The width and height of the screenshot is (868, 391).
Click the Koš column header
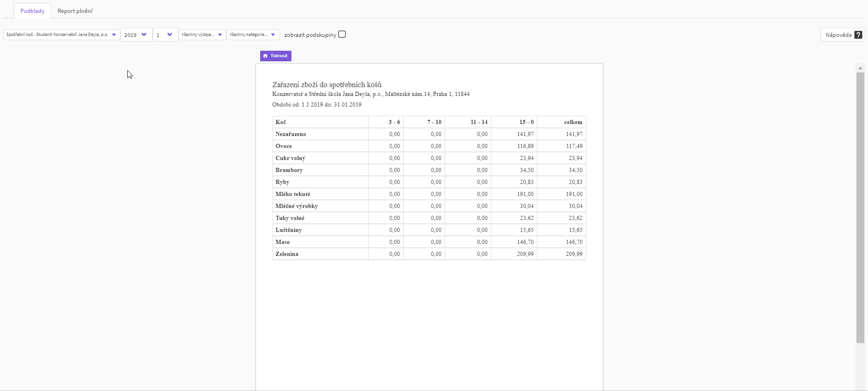point(281,122)
